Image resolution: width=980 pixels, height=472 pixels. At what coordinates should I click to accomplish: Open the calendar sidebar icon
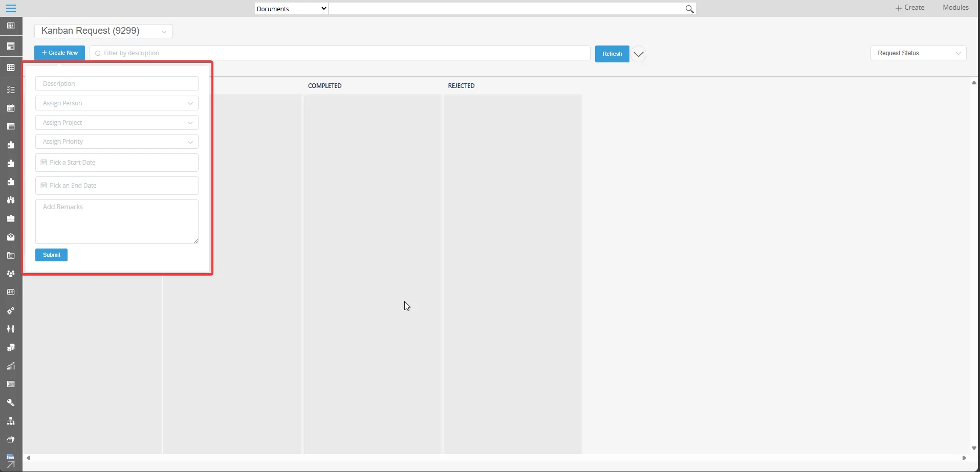11,108
